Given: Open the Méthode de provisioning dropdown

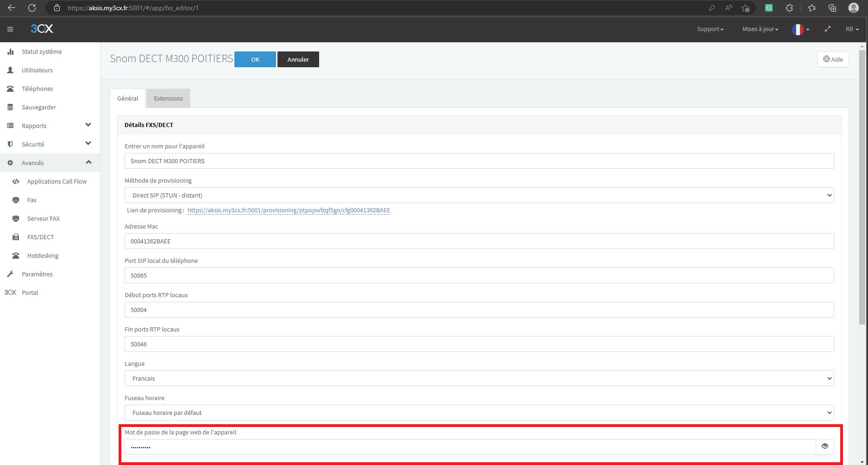Looking at the screenshot, I should coord(479,195).
